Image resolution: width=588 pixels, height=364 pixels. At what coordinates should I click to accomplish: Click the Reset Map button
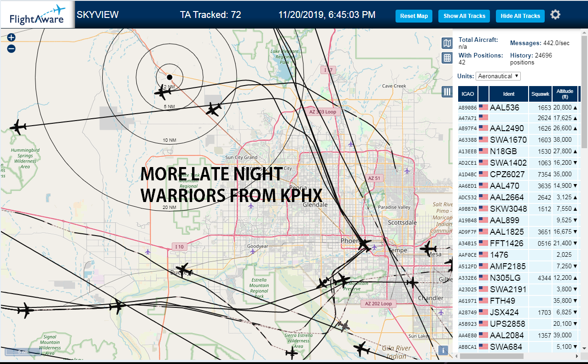tap(414, 16)
